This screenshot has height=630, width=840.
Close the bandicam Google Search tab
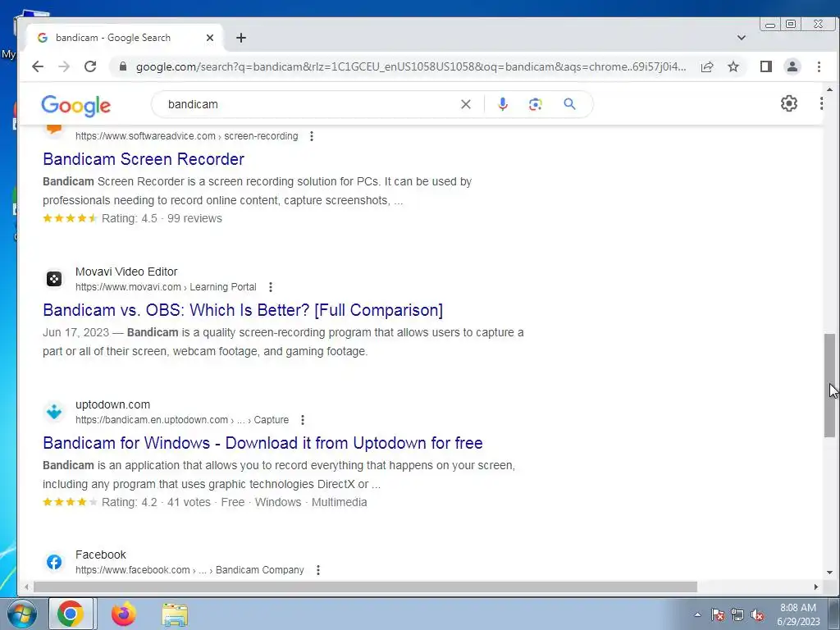(x=209, y=38)
